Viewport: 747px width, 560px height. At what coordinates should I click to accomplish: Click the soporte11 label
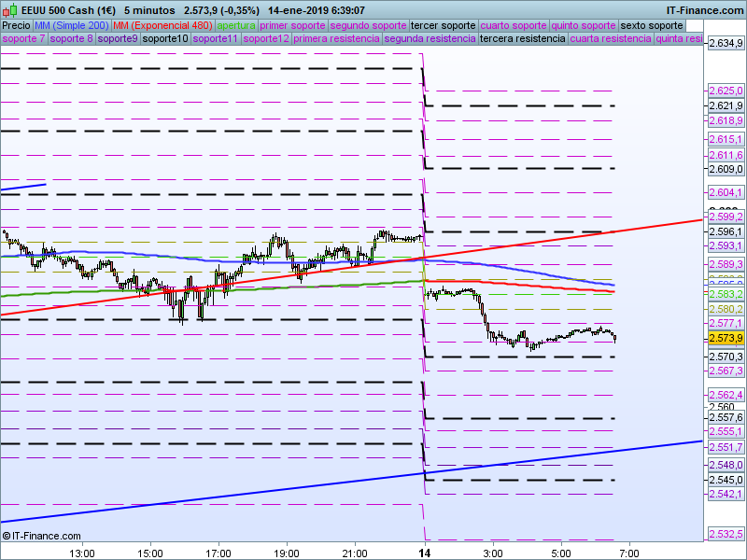(x=216, y=38)
